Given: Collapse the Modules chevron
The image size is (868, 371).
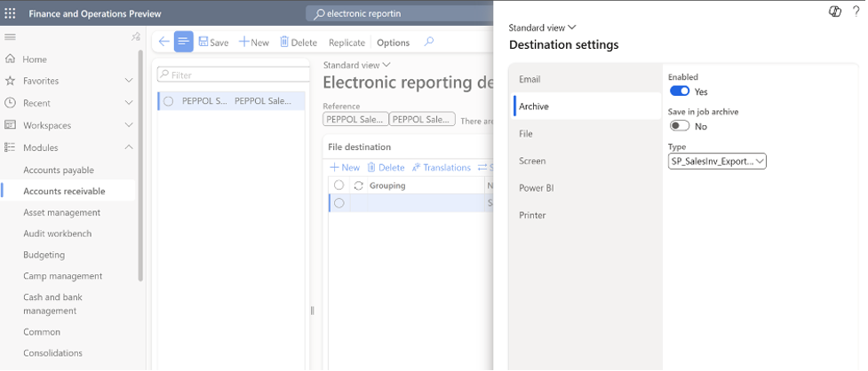Looking at the screenshot, I should [129, 147].
